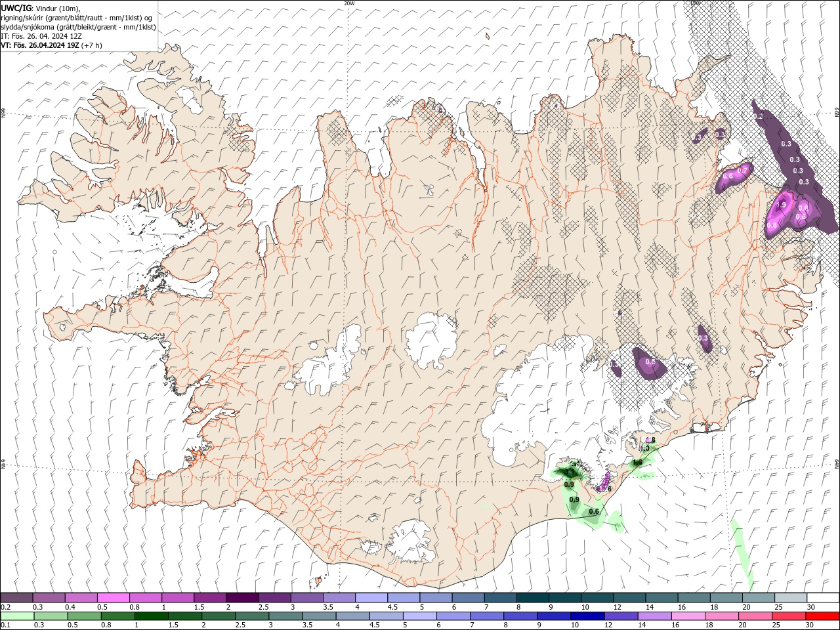840x630 pixels.
Task: Select the medium green 0.5 swatch in rain scale
Action: pyautogui.click(x=85, y=616)
